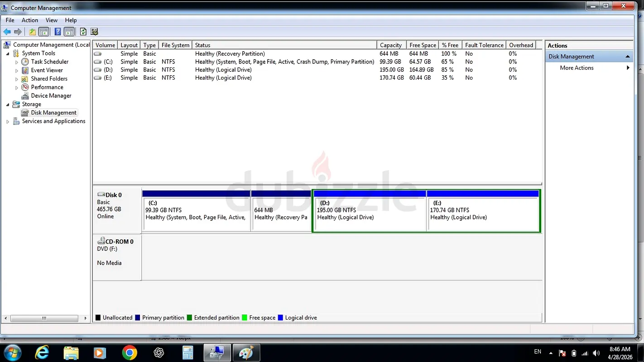Open Google Chrome from the taskbar
The width and height of the screenshot is (644, 362).
click(x=130, y=352)
